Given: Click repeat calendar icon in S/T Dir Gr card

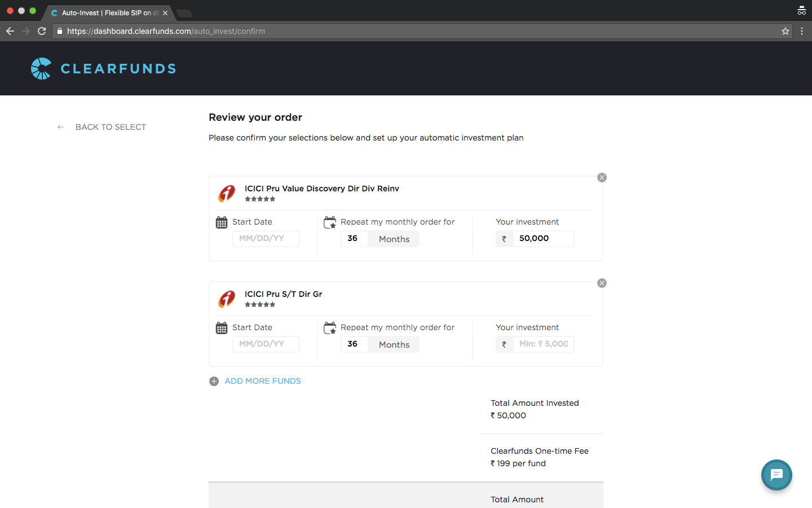Looking at the screenshot, I should [x=330, y=328].
